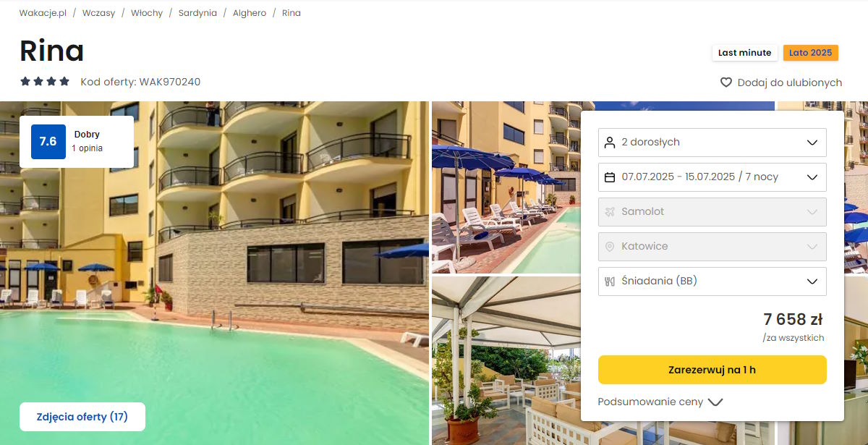Click the heart favorites icon
The width and height of the screenshot is (868, 445).
[x=726, y=82]
